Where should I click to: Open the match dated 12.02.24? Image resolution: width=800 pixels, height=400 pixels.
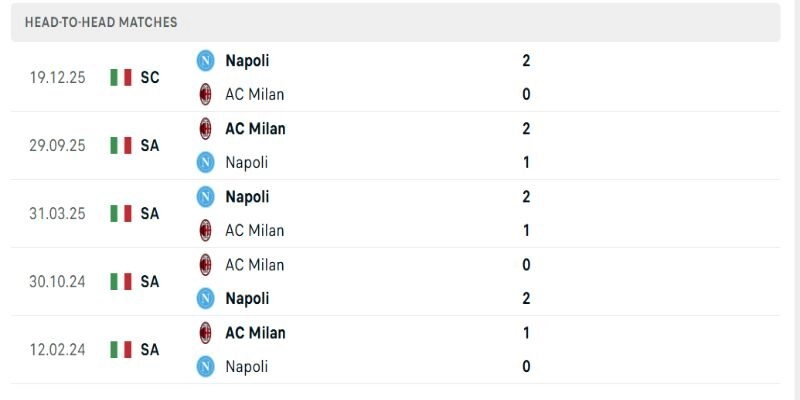(x=58, y=349)
